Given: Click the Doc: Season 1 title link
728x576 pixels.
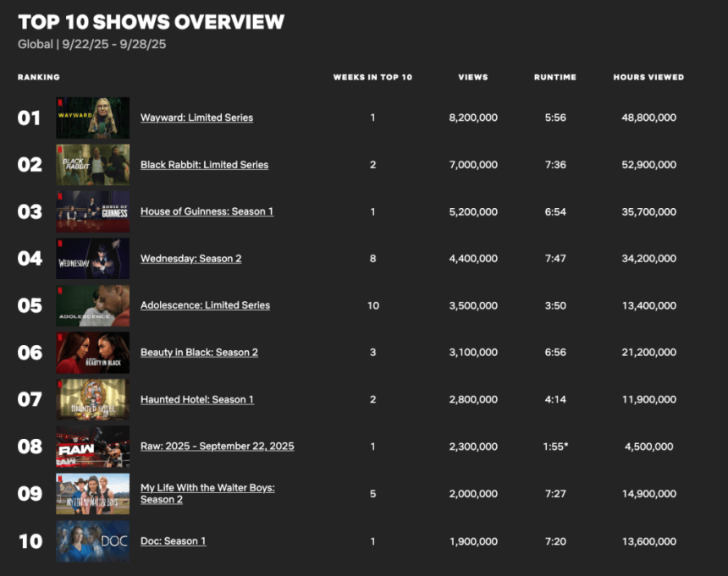Looking at the screenshot, I should click(173, 540).
